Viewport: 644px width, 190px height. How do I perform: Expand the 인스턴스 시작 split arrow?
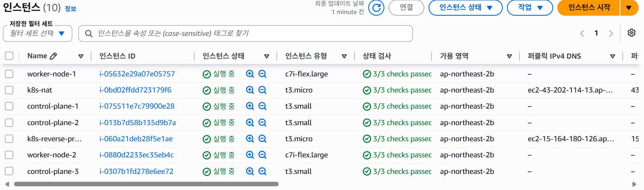pyautogui.click(x=629, y=8)
